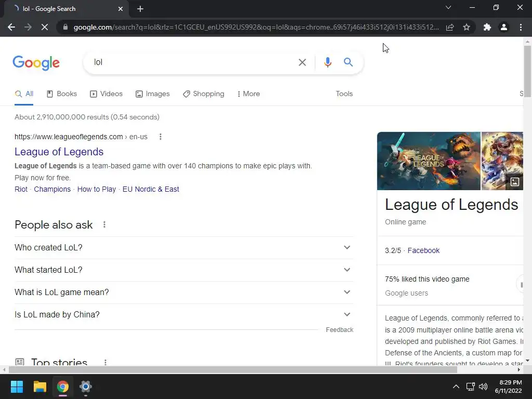Screen dimensions: 532x399
Task: Click the horizontal scrollbar thumb
Action: pos(233,370)
